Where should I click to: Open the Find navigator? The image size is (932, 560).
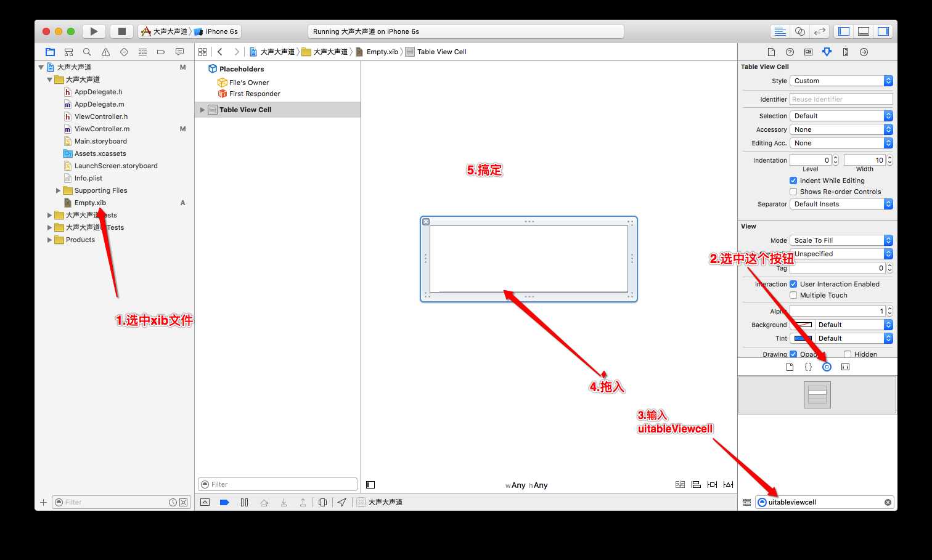point(87,52)
